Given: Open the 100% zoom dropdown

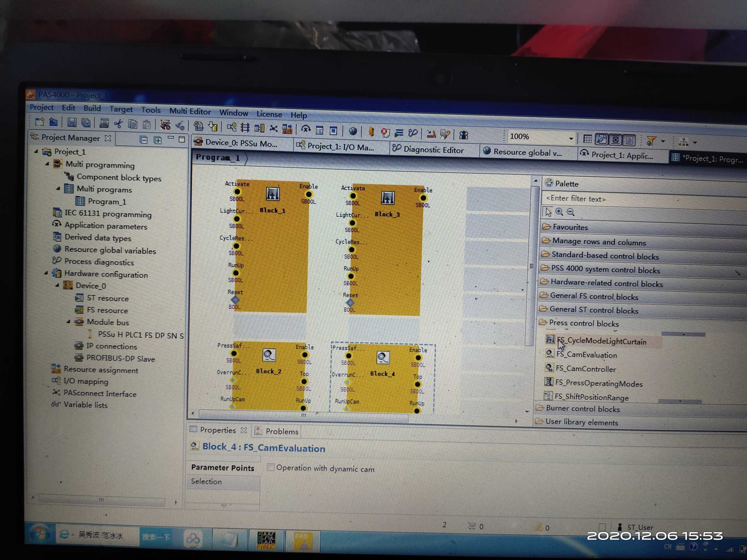Looking at the screenshot, I should point(571,138).
